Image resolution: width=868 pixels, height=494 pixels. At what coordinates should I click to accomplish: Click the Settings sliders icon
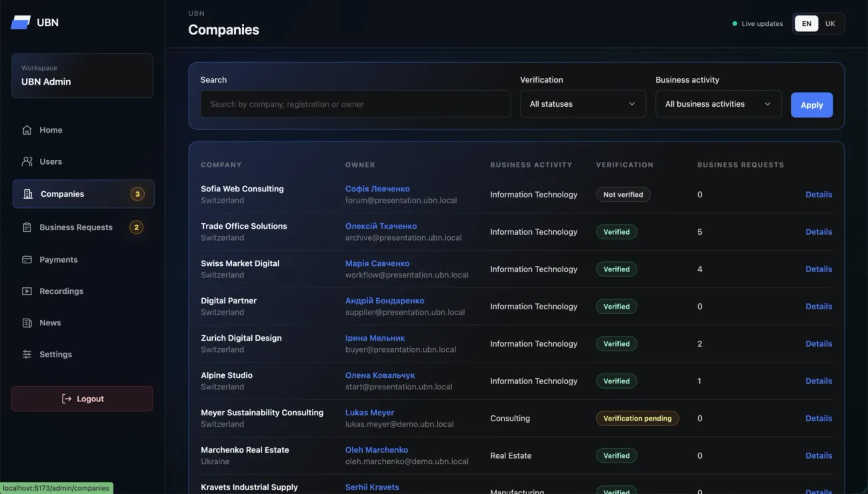point(27,354)
